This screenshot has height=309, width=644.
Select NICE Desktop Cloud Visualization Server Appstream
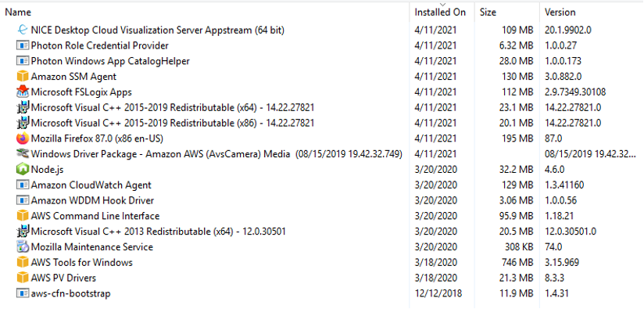pos(158,30)
